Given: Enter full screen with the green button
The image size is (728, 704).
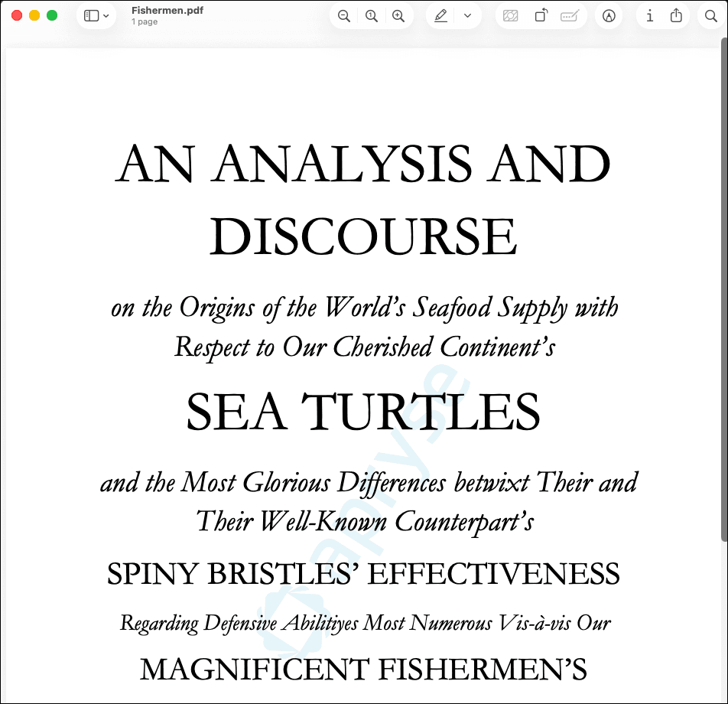Looking at the screenshot, I should tap(52, 15).
